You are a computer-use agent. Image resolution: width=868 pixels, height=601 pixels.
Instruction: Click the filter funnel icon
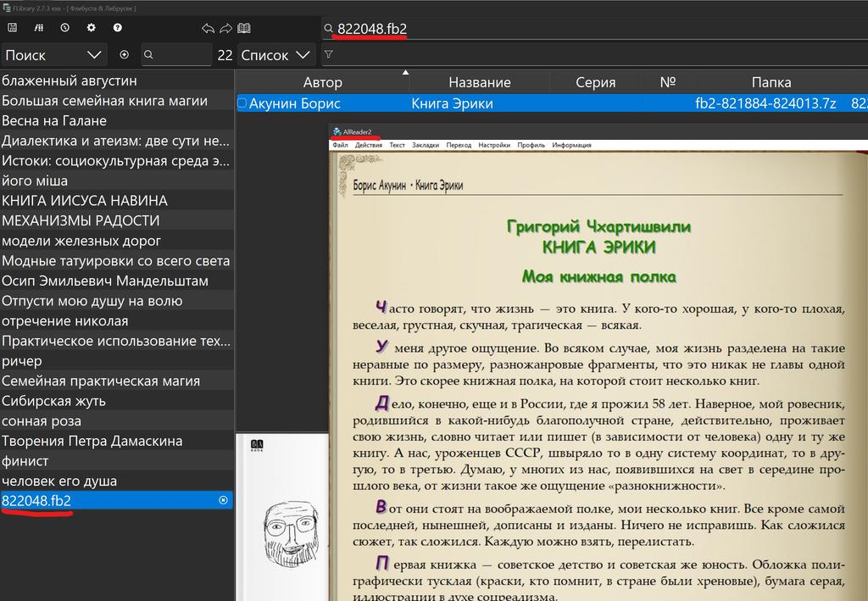[x=329, y=54]
